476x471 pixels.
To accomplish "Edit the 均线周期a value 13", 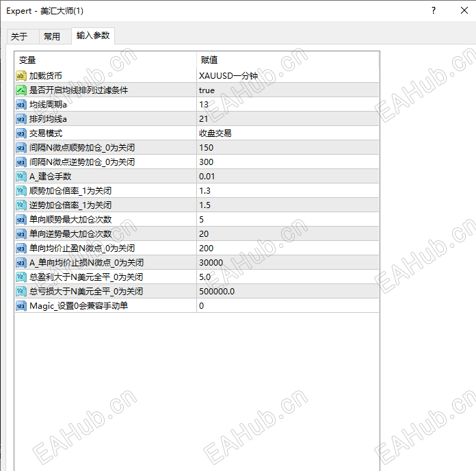I will pyautogui.click(x=288, y=105).
